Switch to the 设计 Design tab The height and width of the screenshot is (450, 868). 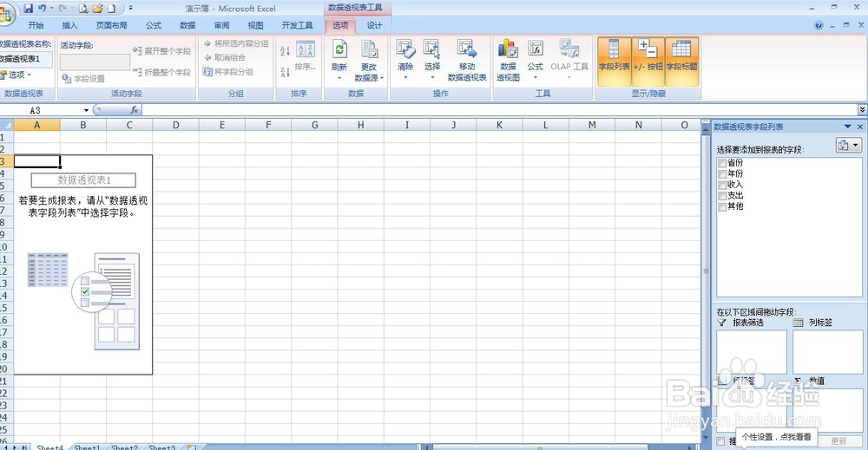pos(374,25)
